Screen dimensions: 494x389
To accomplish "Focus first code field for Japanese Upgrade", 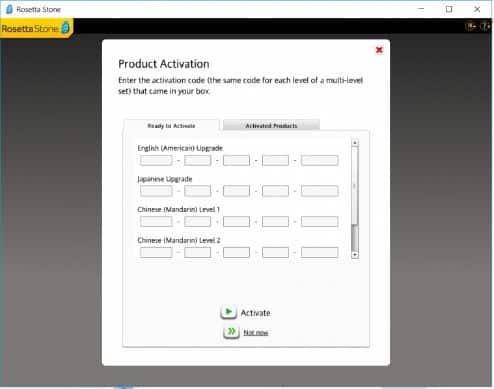I will [156, 191].
